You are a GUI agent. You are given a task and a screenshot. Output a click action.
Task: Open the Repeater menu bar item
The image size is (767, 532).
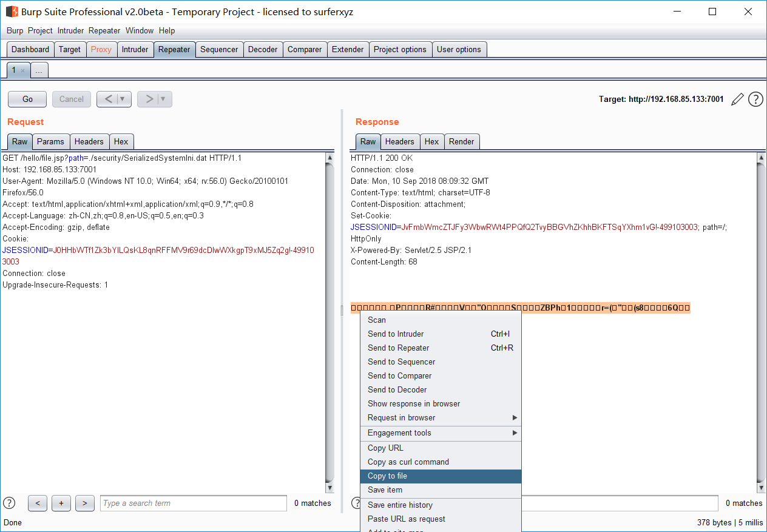(x=104, y=30)
